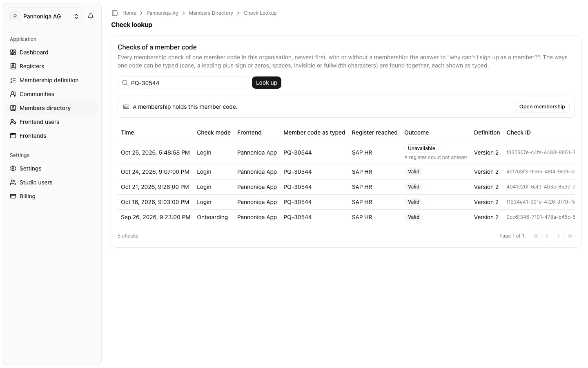Click the Unavailable outcome badge
Screen dimensions: 588x368
(421, 148)
